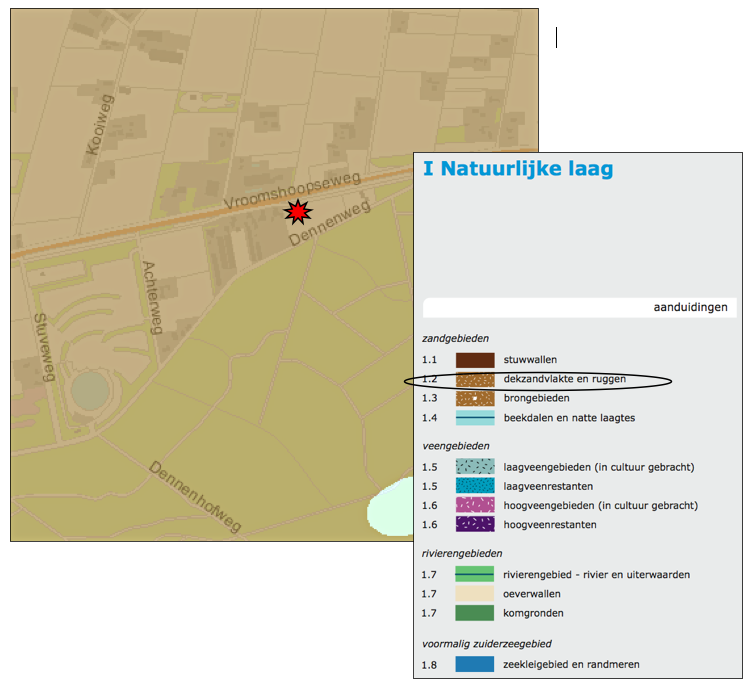
Task: Click the komgronden green swatch
Action: click(x=474, y=613)
